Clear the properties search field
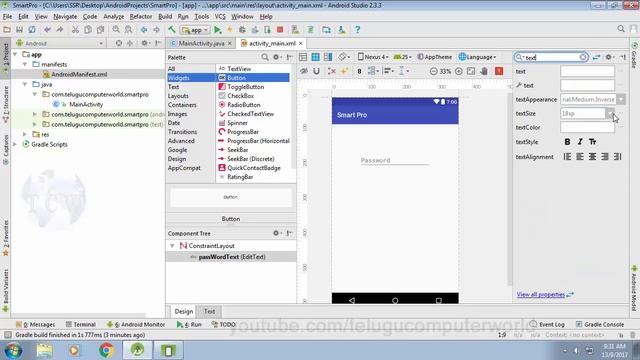Screen dimensions: 640x360 [583, 57]
